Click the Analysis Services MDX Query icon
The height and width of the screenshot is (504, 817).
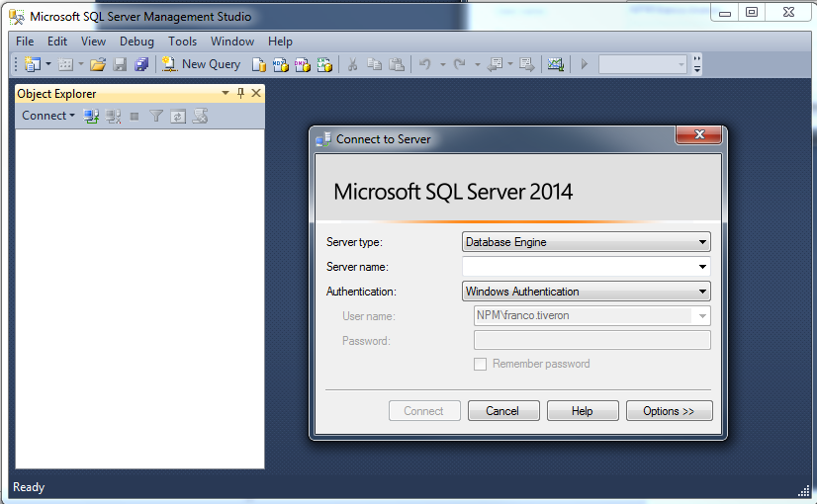point(280,64)
